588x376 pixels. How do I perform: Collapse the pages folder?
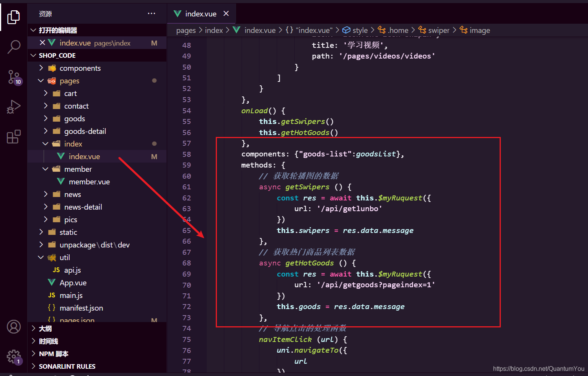tap(97, 81)
